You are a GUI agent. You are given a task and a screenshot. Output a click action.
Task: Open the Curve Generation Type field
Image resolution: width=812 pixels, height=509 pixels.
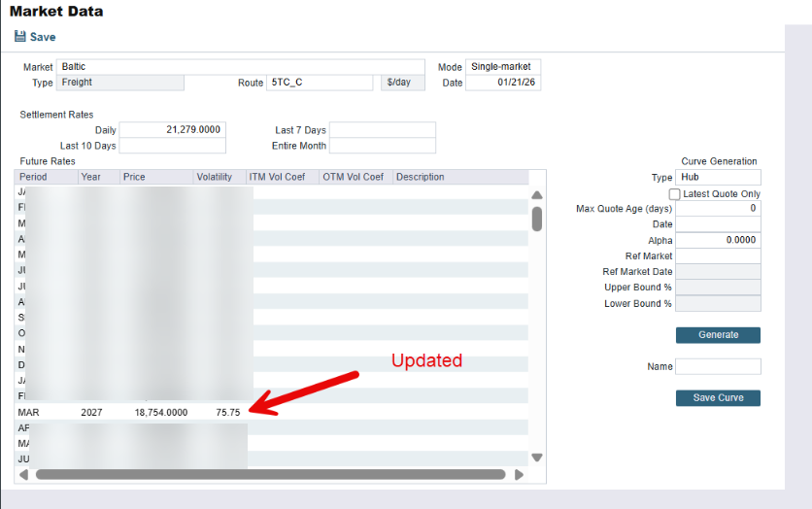point(718,178)
